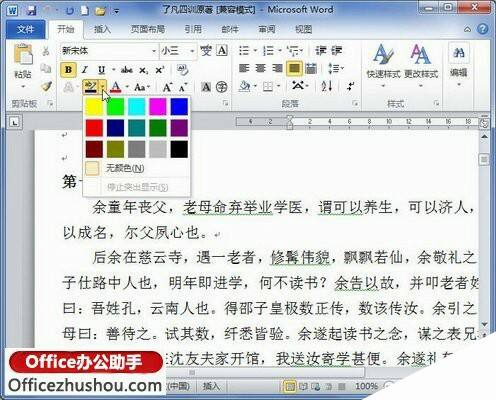Click the Save icon in quick access toolbar
Image resolution: width=496 pixels, height=400 pixels.
coord(31,11)
